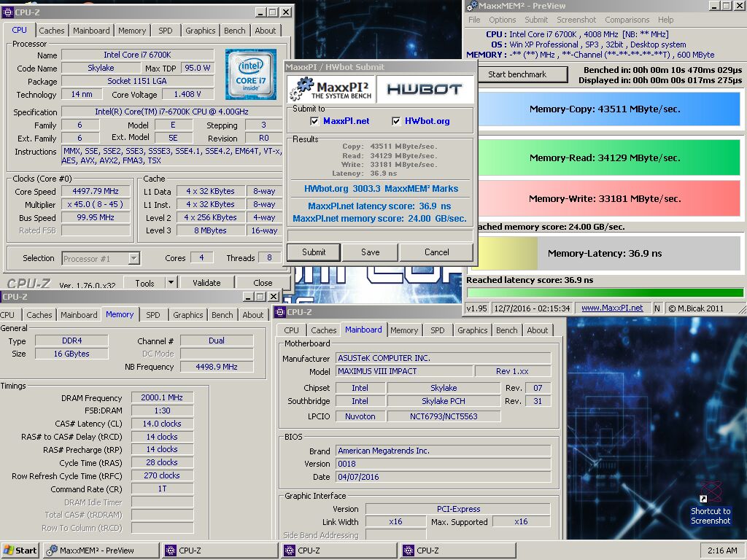Image resolution: width=747 pixels, height=560 pixels.
Task: Click the HWbot.org link in submit dialog
Action: pyautogui.click(x=427, y=121)
